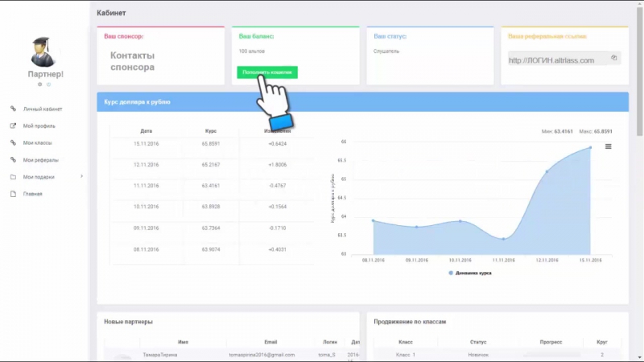Click the power logout icon under Партнер!
Viewport: 644px width, 362px height.
[x=48, y=84]
